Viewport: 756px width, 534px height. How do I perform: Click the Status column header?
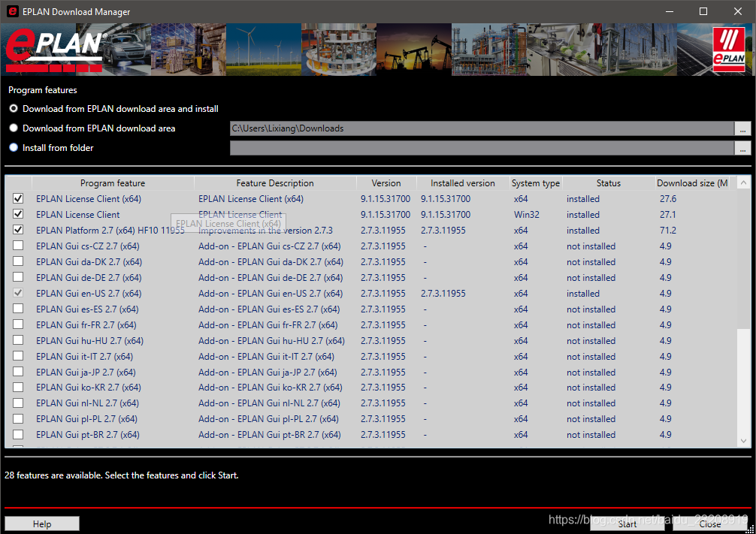(x=608, y=183)
